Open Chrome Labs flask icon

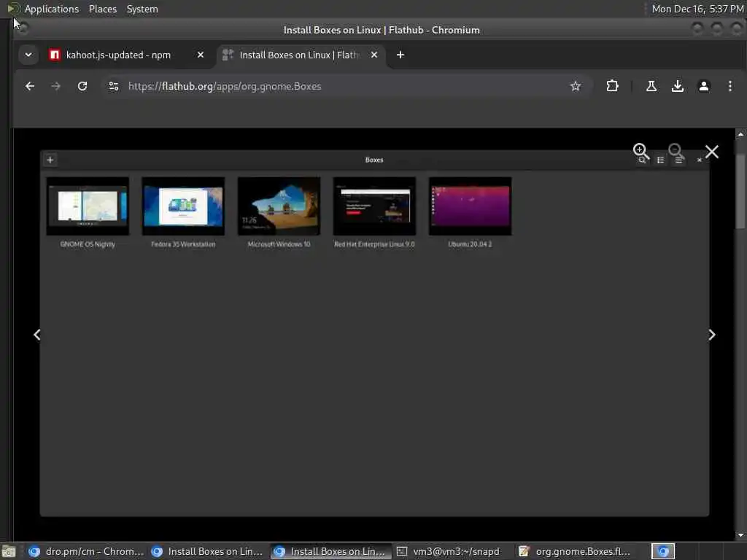click(x=651, y=86)
